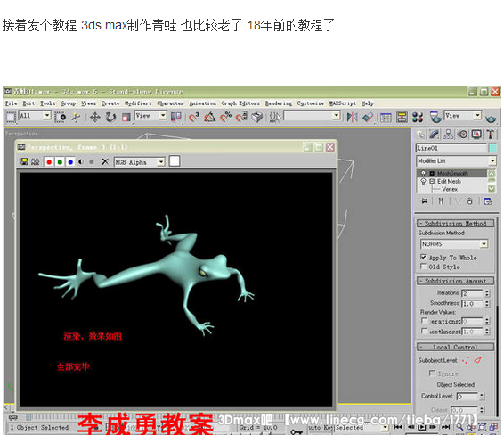Switch to the Motion command panel
The width and height of the screenshot is (504, 435).
click(462, 135)
